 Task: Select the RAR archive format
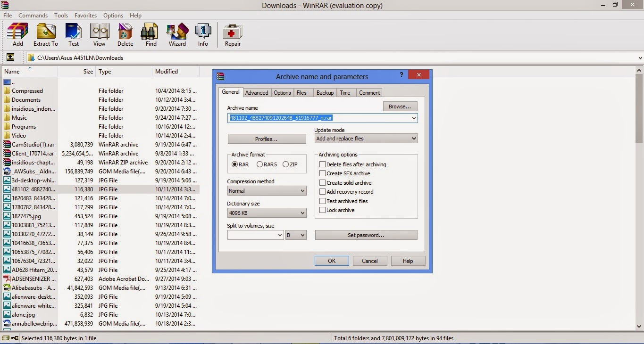tap(235, 164)
